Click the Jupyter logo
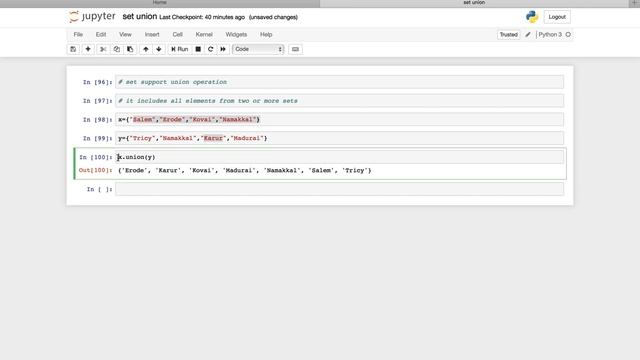640x360 pixels. (93, 17)
